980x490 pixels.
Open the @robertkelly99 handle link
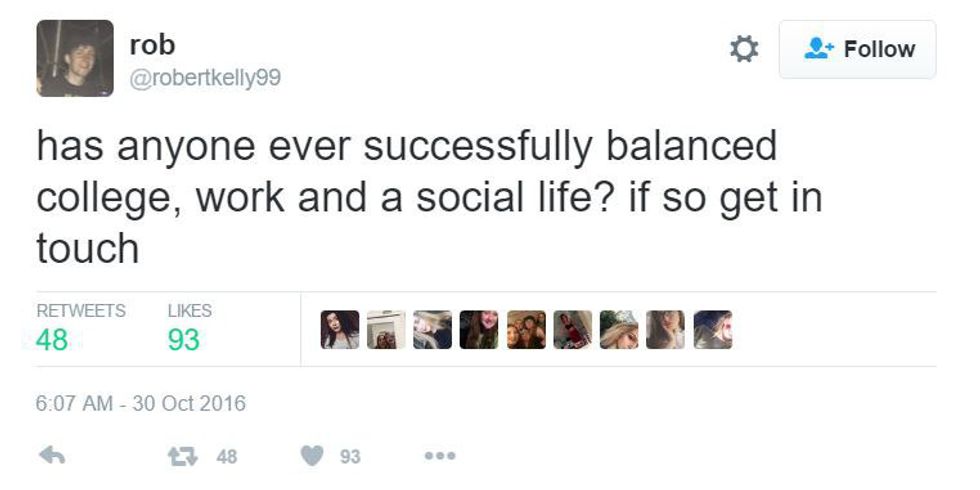[205, 78]
